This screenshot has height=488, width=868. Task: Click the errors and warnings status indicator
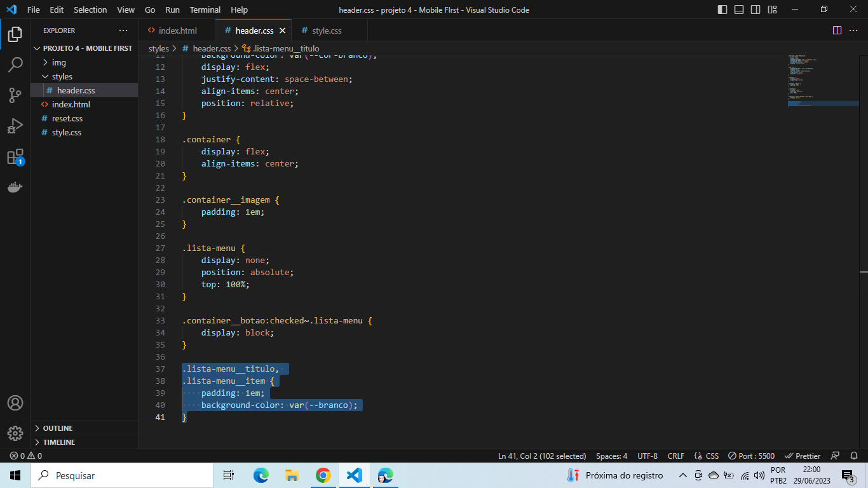(25, 456)
